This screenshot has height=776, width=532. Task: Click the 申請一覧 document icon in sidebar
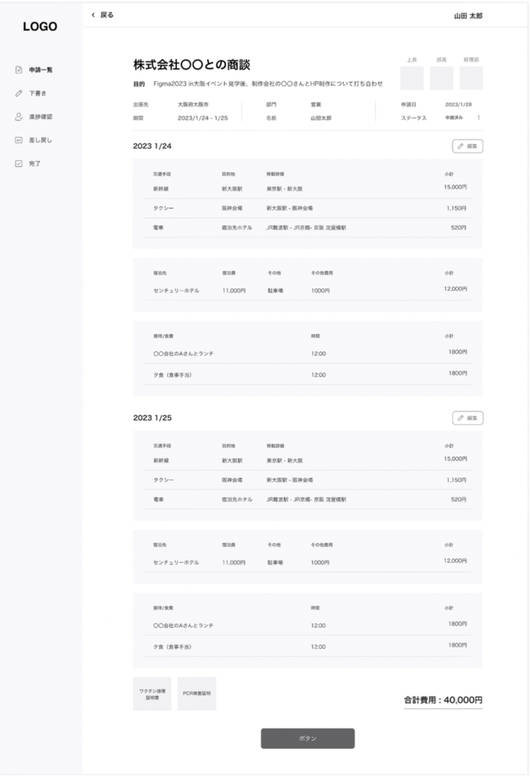point(19,70)
